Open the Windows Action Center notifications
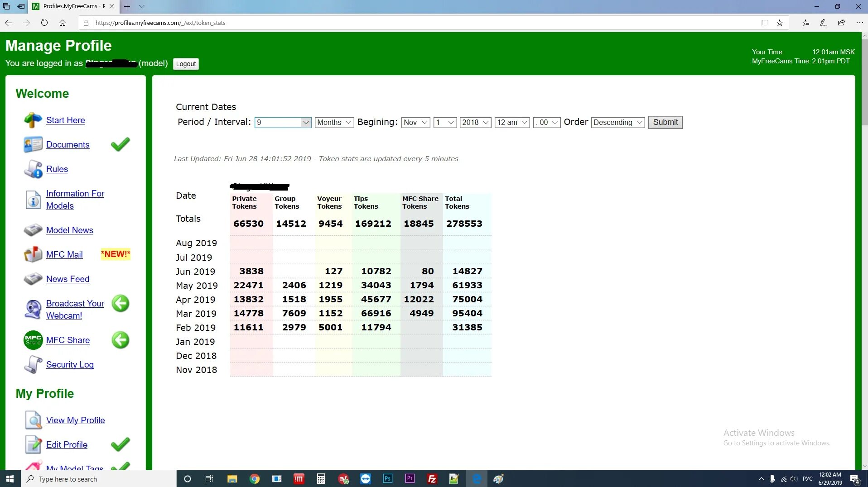Viewport: 868px width, 487px height. [x=855, y=479]
